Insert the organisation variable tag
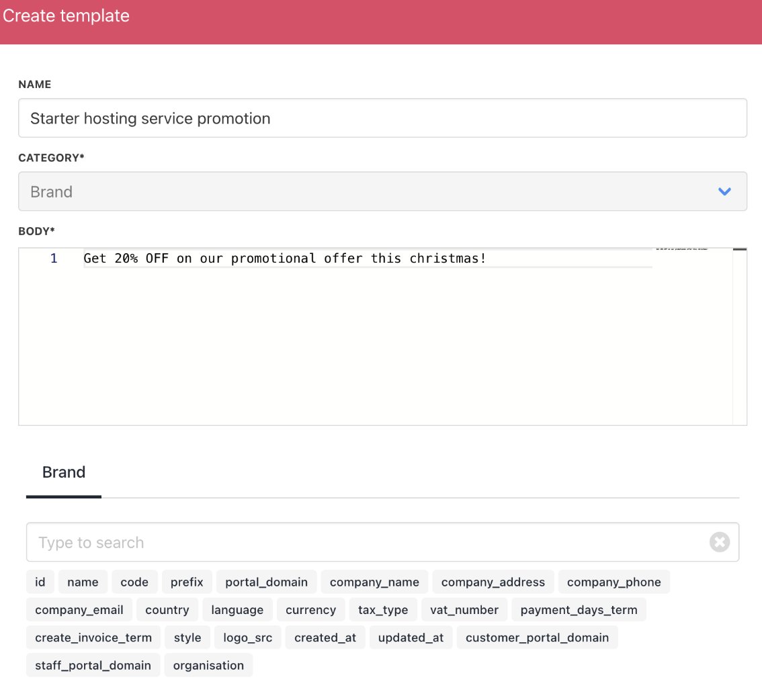This screenshot has height=700, width=762. pos(208,665)
